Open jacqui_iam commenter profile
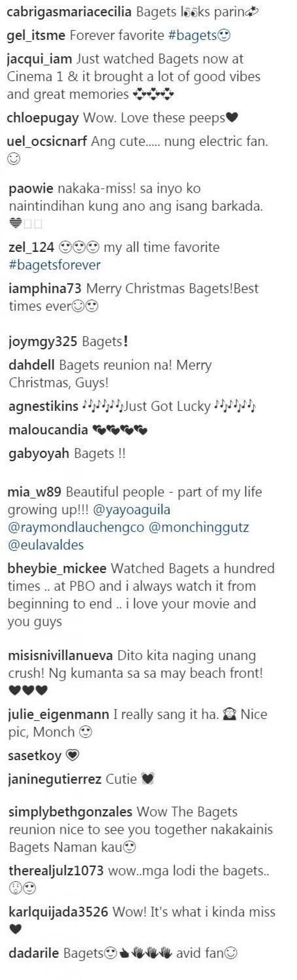The width and height of the screenshot is (297, 980). click(x=40, y=59)
